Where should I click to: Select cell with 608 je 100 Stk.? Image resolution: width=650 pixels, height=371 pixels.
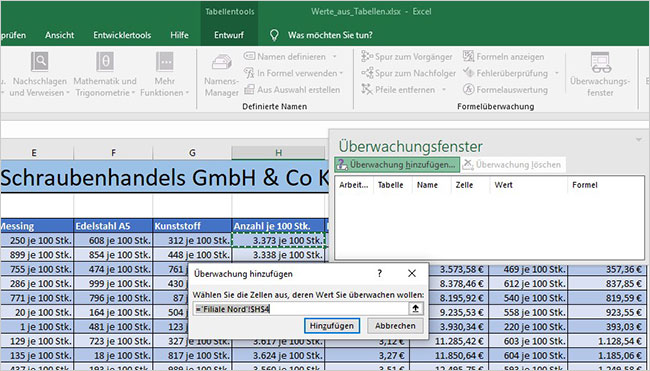(x=113, y=240)
